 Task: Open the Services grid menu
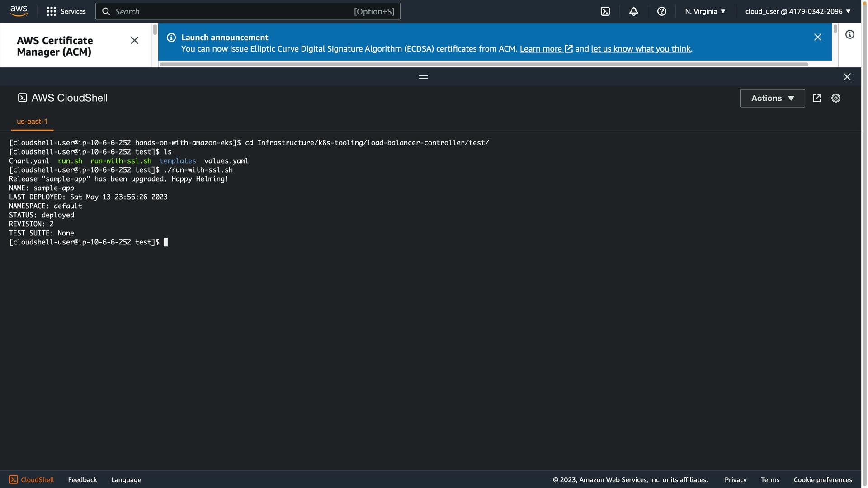[x=66, y=11]
